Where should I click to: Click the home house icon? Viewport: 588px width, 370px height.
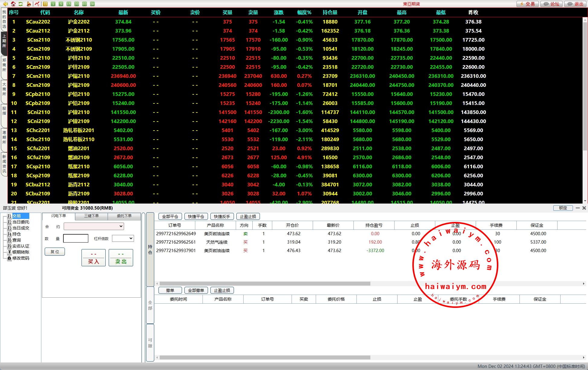pos(13,4)
